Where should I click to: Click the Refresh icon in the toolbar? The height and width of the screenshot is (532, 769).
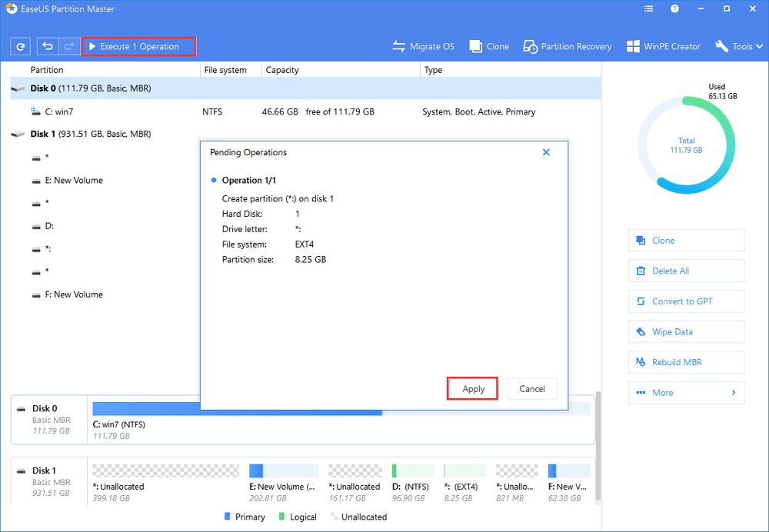[20, 47]
